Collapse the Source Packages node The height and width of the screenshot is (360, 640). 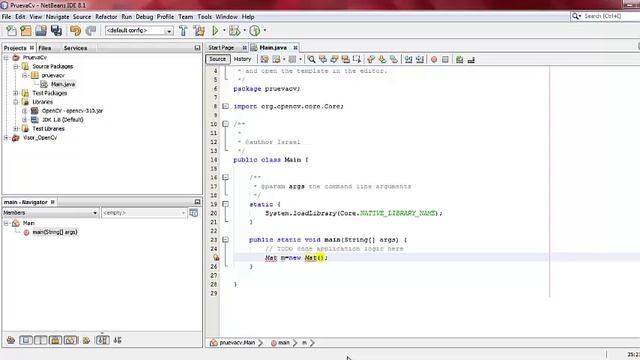coord(16,67)
